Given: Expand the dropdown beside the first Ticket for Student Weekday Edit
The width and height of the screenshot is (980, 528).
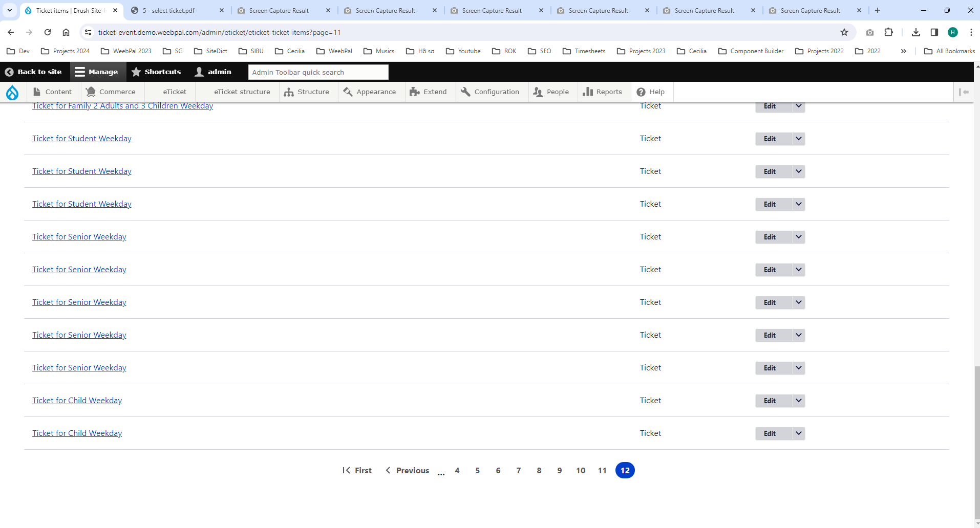Looking at the screenshot, I should point(799,139).
